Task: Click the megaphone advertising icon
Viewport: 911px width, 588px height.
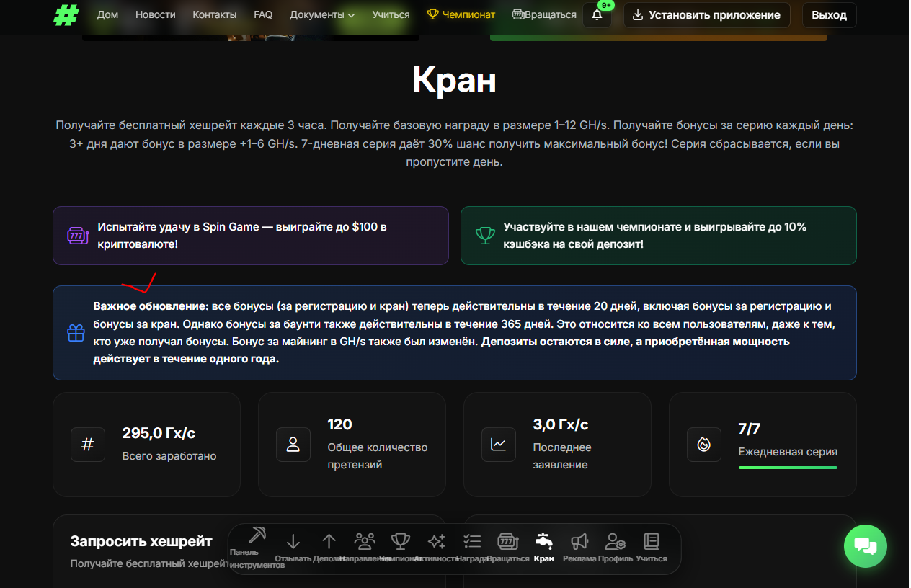Action: tap(579, 542)
